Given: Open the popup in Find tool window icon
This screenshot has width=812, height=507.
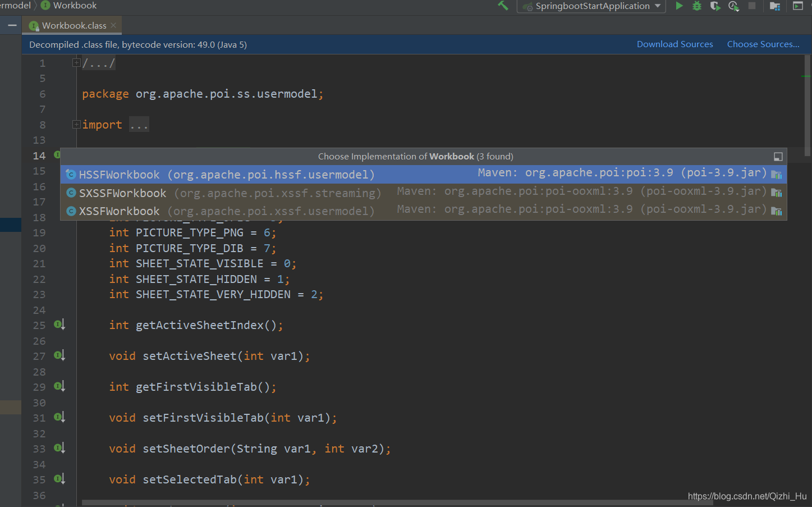Looking at the screenshot, I should pos(778,157).
